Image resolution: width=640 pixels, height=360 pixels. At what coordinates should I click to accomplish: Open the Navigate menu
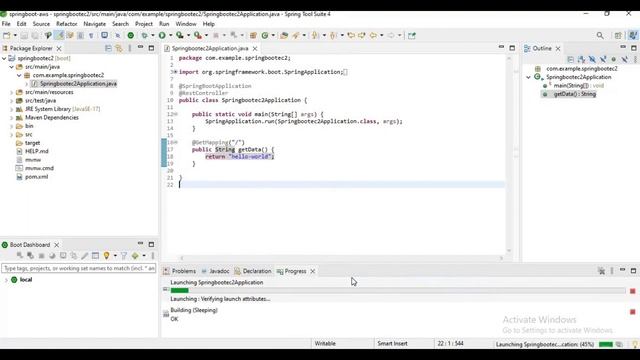coord(95,24)
